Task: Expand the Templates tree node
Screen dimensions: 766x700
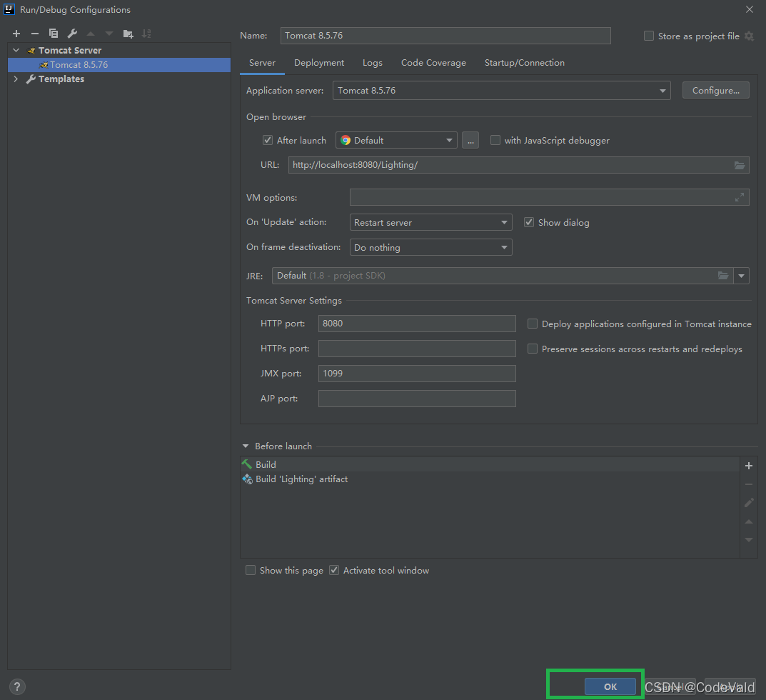Action: click(x=16, y=79)
